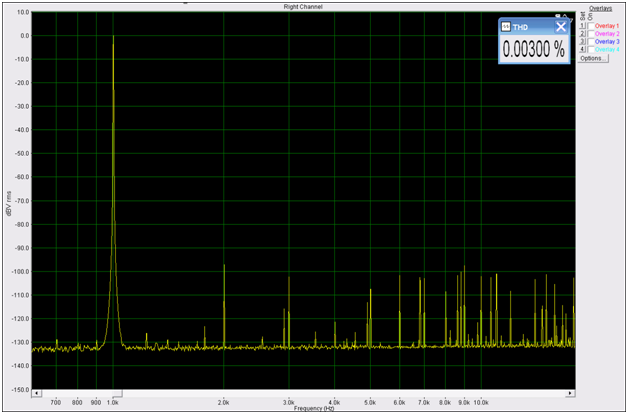Click the 700 frequency axis label
This screenshot has width=628, height=414.
coord(56,402)
